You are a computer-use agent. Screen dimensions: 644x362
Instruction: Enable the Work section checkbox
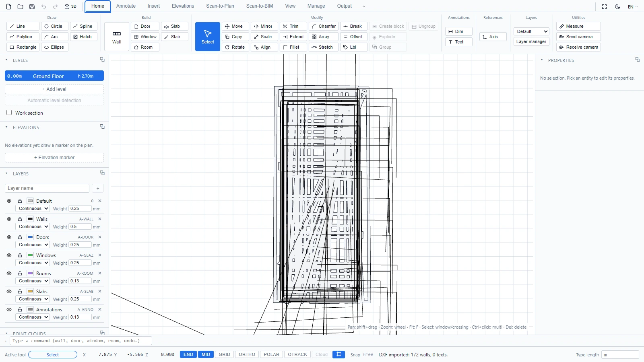[9, 113]
